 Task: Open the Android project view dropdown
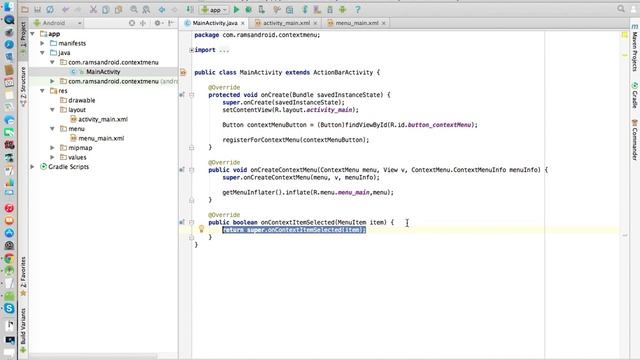(x=58, y=23)
